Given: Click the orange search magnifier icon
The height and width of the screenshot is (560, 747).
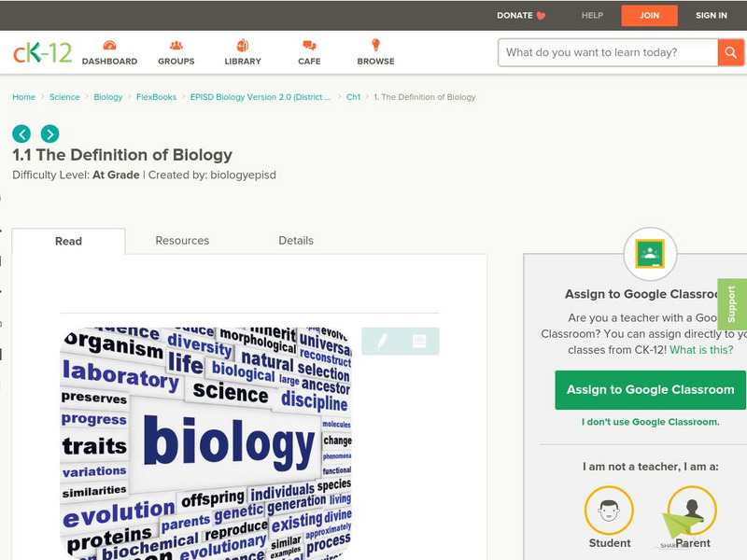Looking at the screenshot, I should [x=729, y=53].
